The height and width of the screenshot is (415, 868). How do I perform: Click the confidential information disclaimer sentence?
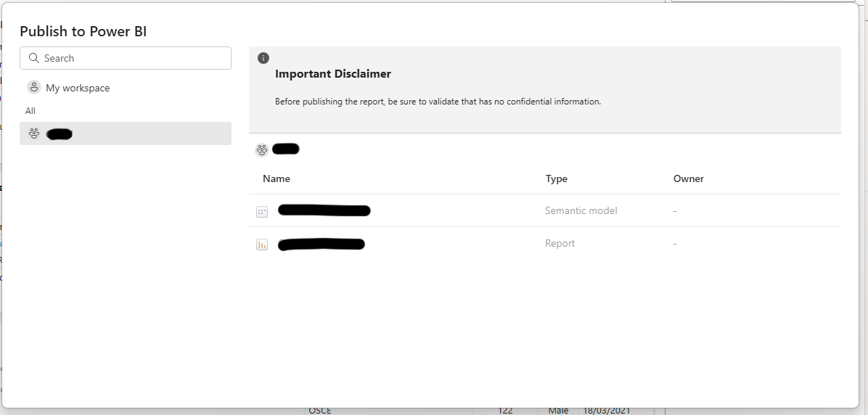tap(438, 102)
